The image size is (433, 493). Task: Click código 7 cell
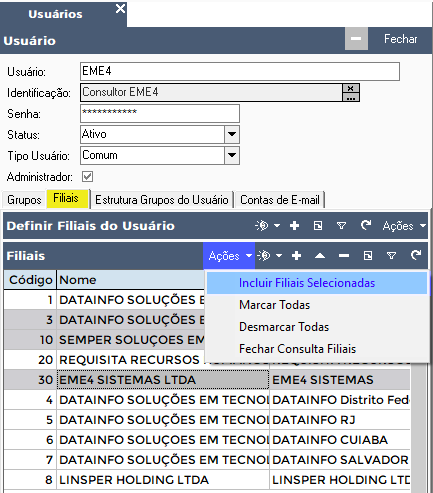pos(30,460)
